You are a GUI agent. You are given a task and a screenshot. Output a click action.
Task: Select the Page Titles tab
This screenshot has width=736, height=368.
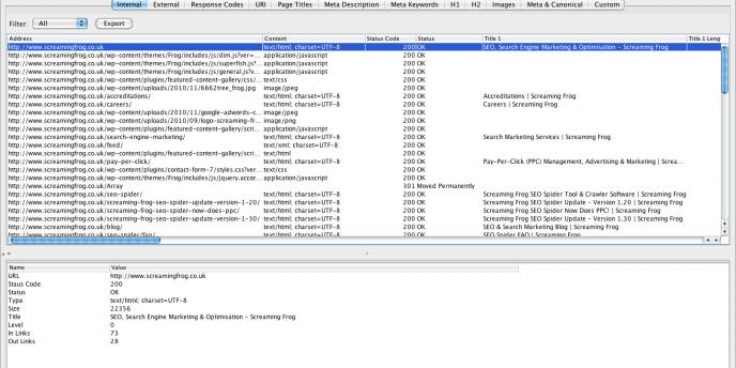pyautogui.click(x=295, y=5)
